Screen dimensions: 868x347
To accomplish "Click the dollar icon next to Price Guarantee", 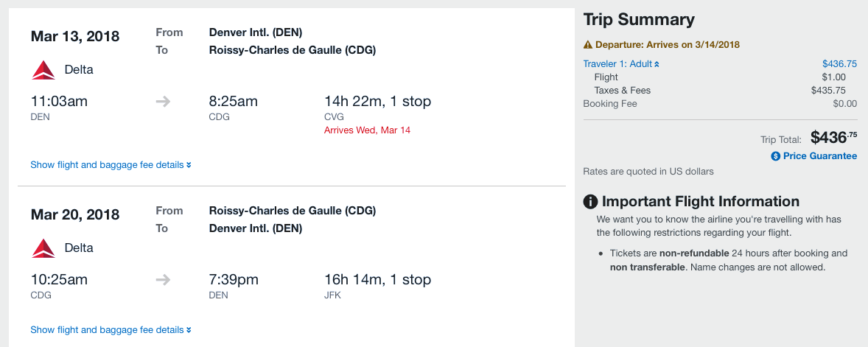I will pyautogui.click(x=775, y=156).
